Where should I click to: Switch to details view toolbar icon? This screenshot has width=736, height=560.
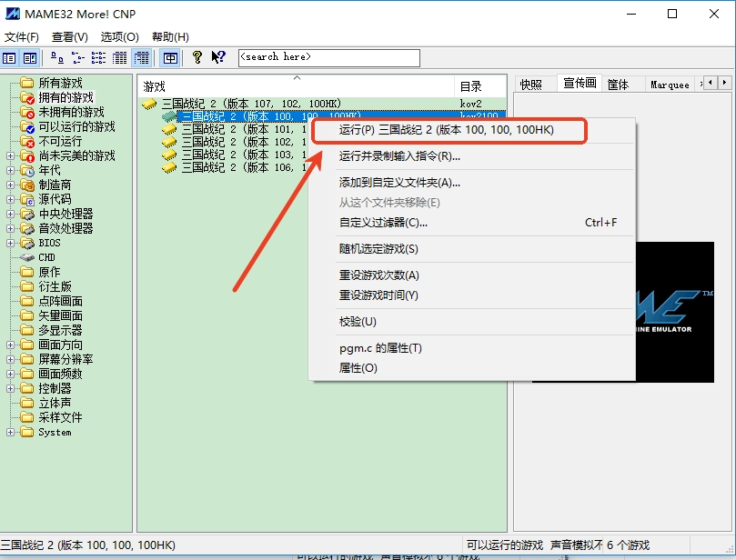120,58
